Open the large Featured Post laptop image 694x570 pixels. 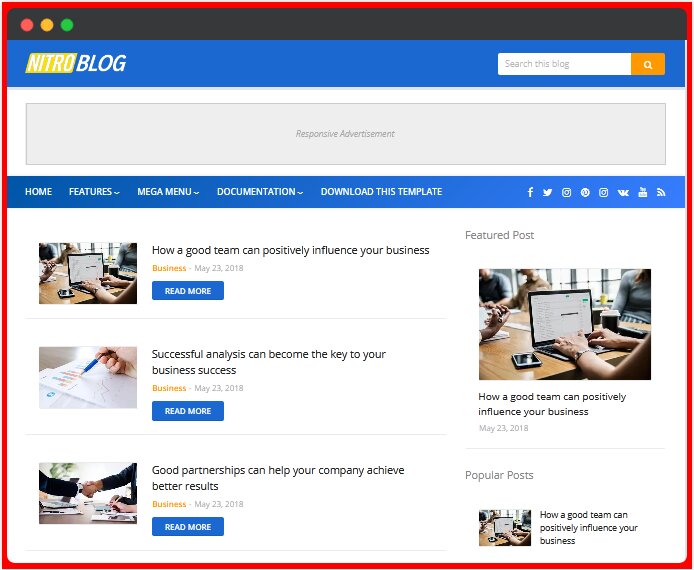click(x=565, y=324)
